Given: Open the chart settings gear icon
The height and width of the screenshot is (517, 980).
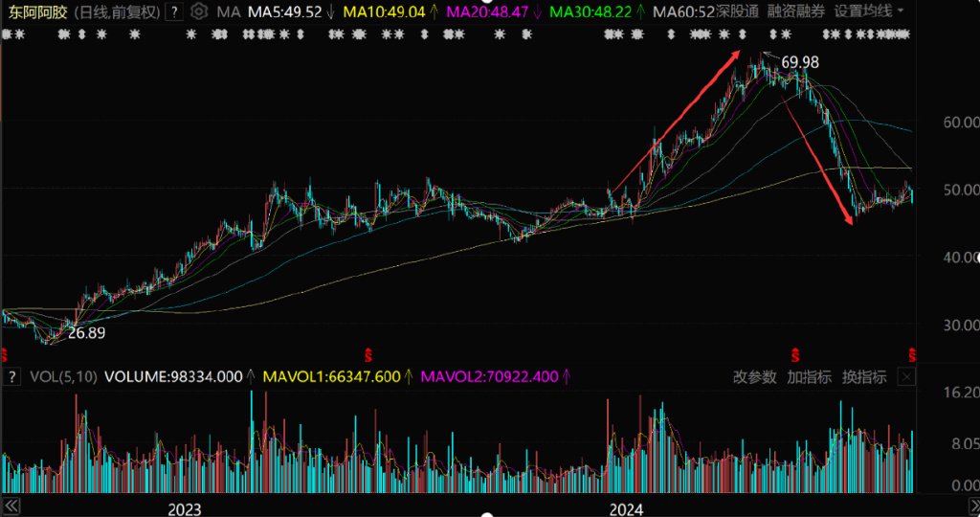Looking at the screenshot, I should click(x=199, y=11).
